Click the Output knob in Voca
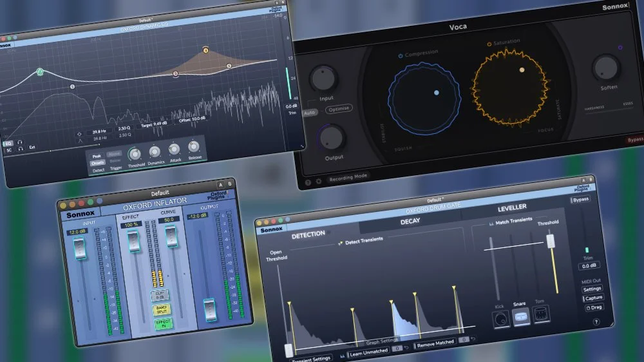644x362 pixels. pyautogui.click(x=330, y=138)
